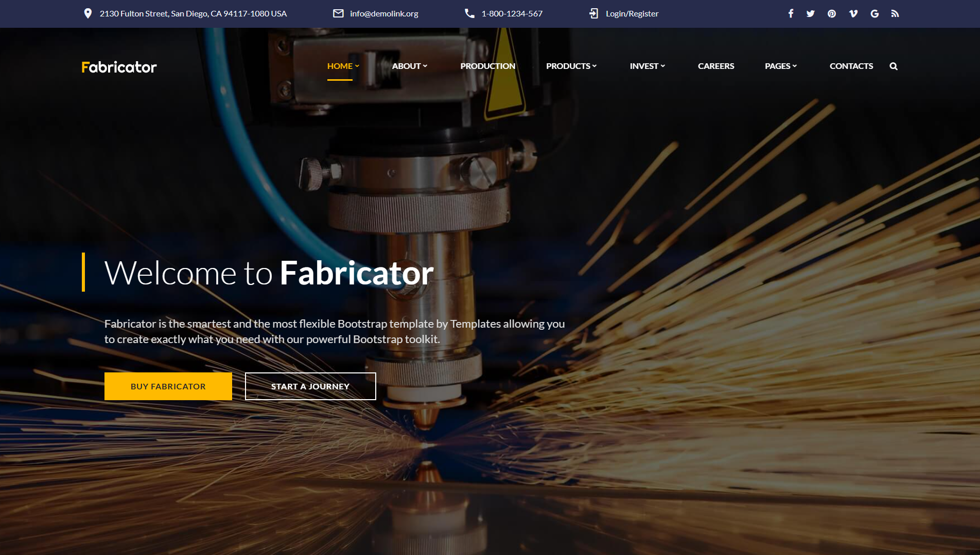Click the Google icon in header
Viewport: 980px width, 555px height.
click(x=874, y=14)
